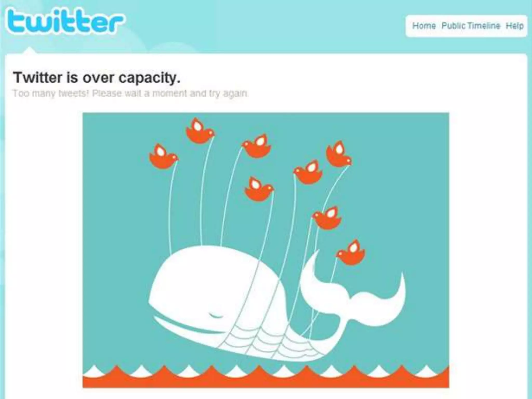532x399 pixels.
Task: Click the center bird above the whale
Action: pos(259,189)
